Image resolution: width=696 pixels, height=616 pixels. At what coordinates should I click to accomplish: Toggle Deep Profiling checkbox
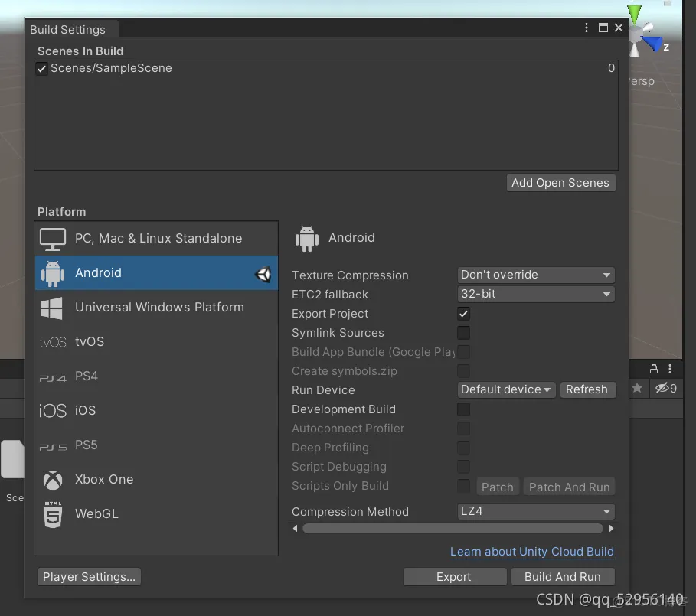point(463,448)
